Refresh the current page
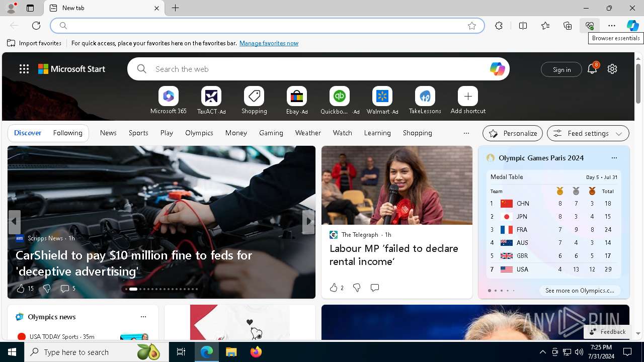This screenshot has height=362, width=644. 36,26
